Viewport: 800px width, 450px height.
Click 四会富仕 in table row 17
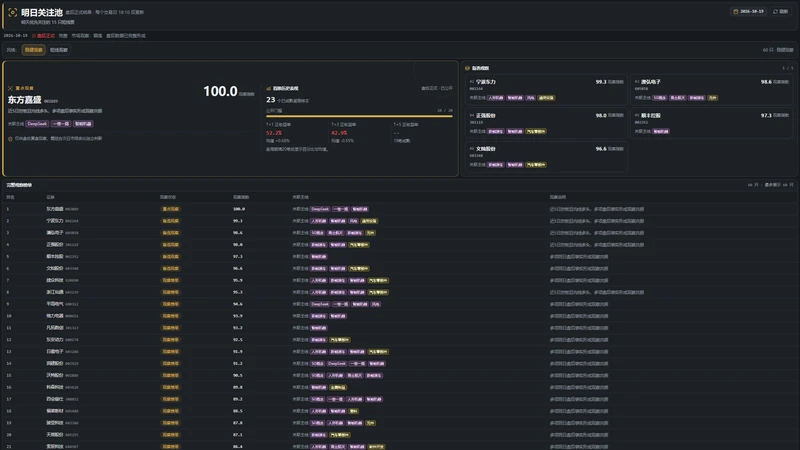coord(55,399)
